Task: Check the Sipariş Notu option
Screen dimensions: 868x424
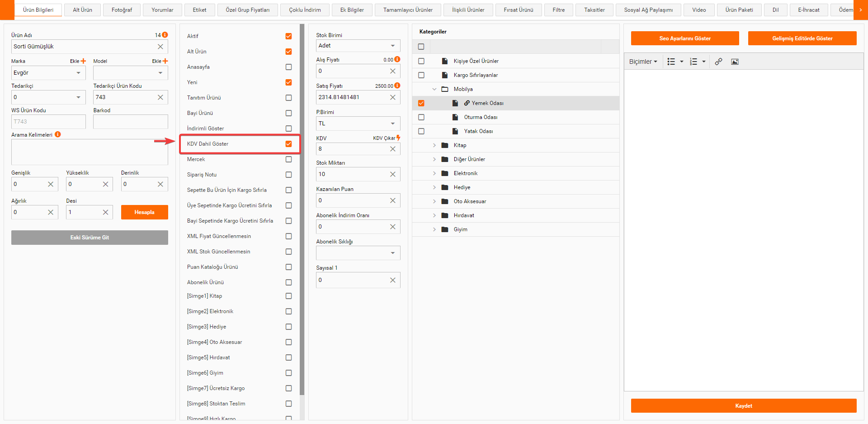Action: click(x=288, y=175)
